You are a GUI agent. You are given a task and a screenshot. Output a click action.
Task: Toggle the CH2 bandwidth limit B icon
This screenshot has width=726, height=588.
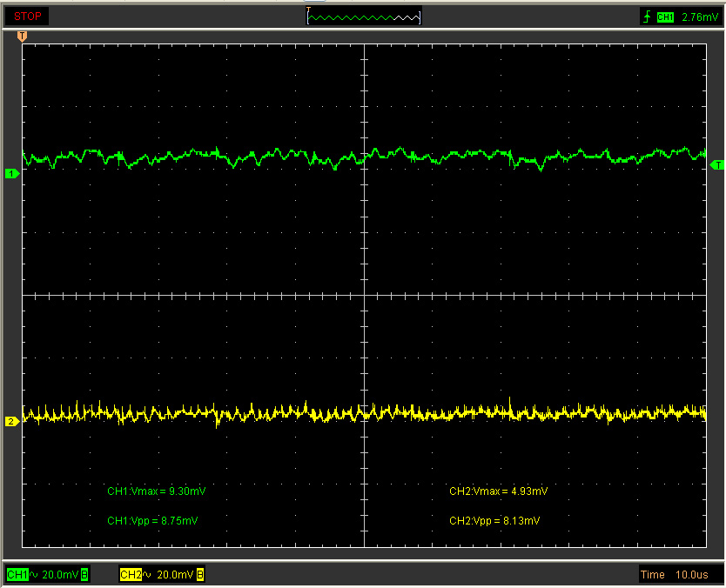click(x=200, y=575)
